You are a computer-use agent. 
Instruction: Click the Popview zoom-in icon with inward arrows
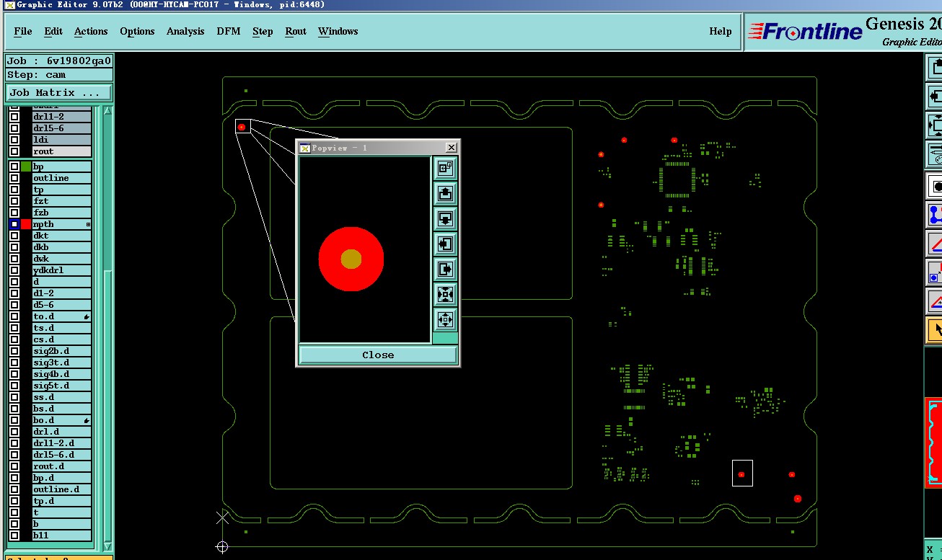point(445,294)
